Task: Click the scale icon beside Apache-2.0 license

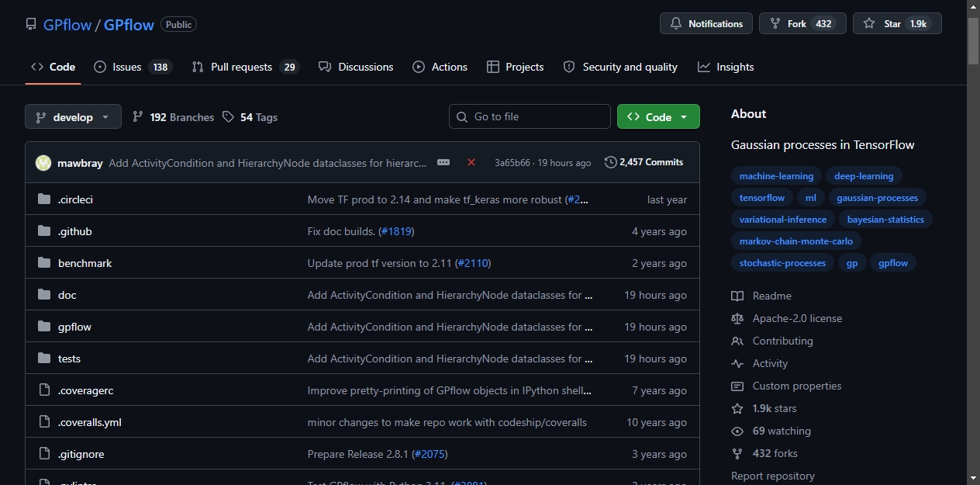Action: [x=737, y=318]
